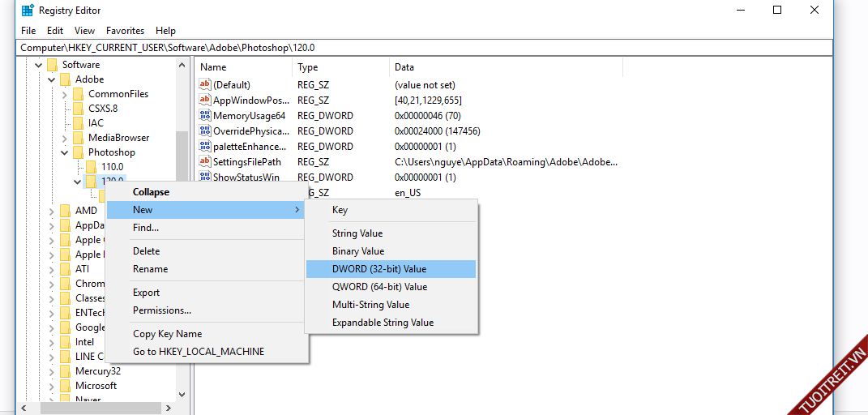The image size is (868, 415).
Task: Click the OverridePhysical DWORD value icon
Action: pyautogui.click(x=205, y=131)
